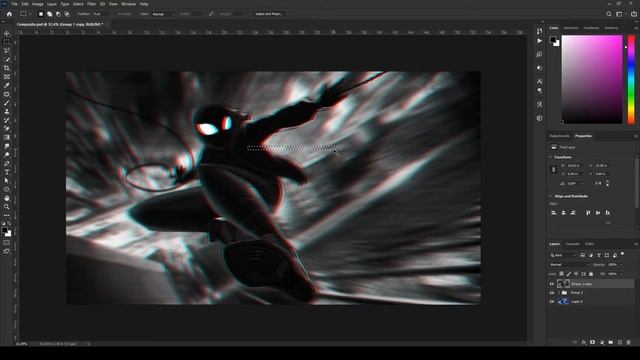Click Add layer style fx icon
640x360 pixels.
tap(584, 342)
